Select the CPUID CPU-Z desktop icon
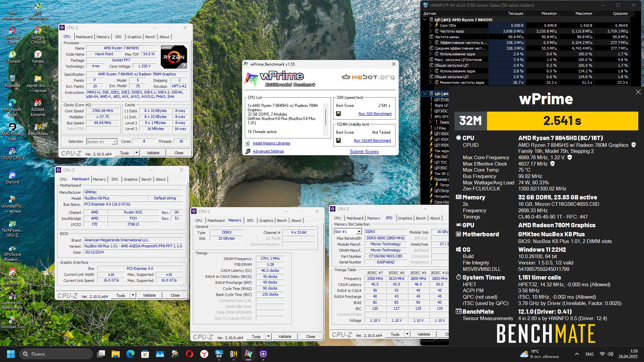The width and height of the screenshot is (644, 362). (x=12, y=154)
